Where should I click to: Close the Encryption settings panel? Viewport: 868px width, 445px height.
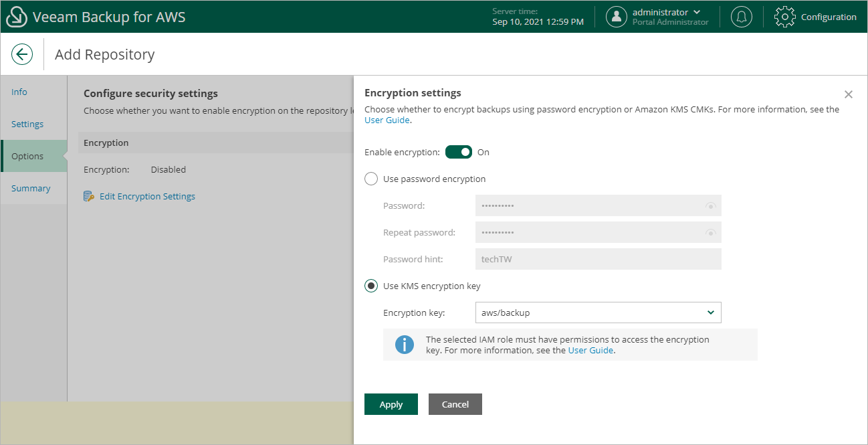849,94
